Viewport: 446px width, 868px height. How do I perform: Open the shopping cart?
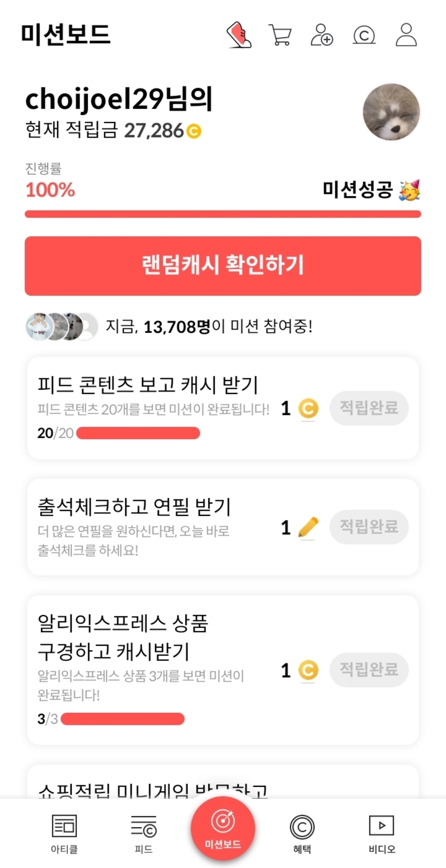[x=280, y=35]
